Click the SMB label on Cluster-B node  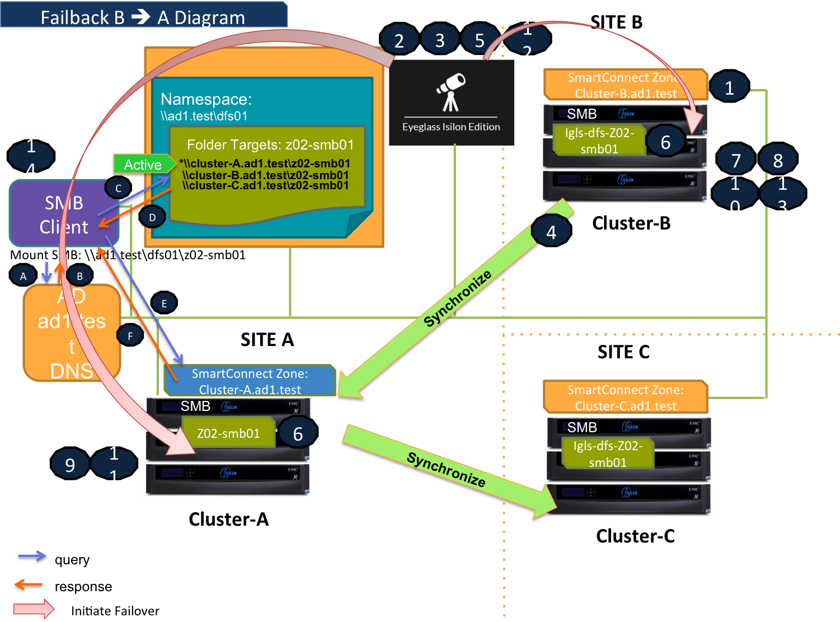point(582,114)
